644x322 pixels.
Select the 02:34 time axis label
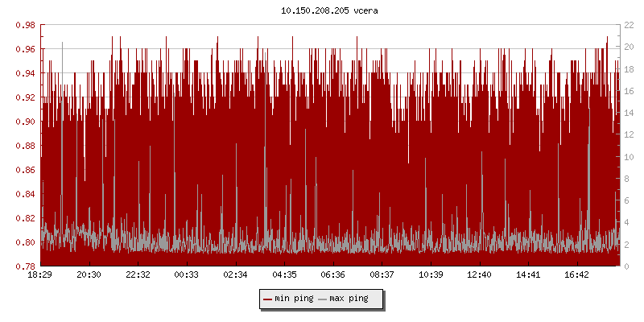(x=235, y=275)
